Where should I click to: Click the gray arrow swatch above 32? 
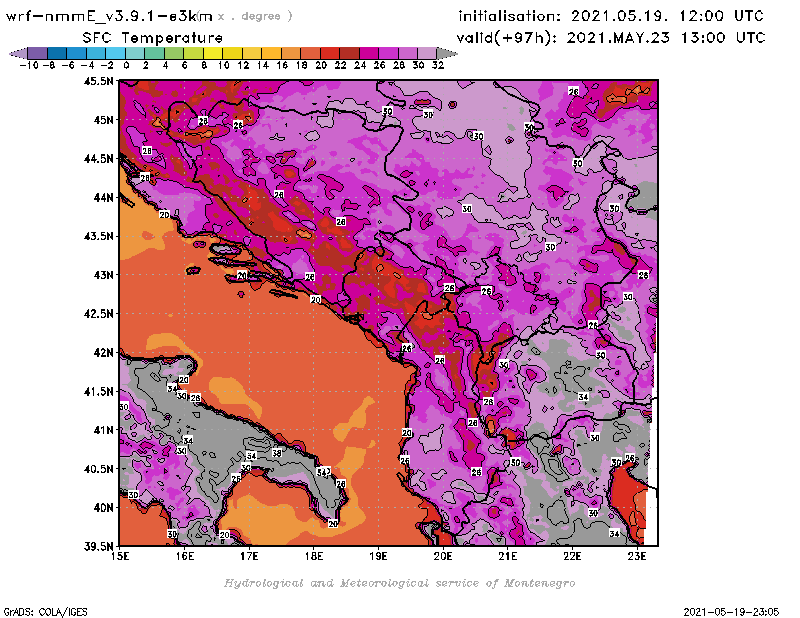(x=446, y=53)
